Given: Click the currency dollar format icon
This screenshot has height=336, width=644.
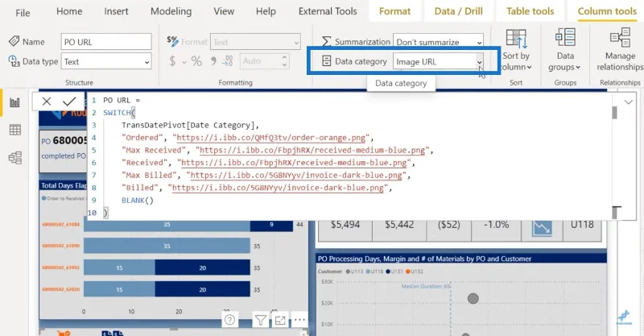Looking at the screenshot, I should [172, 62].
